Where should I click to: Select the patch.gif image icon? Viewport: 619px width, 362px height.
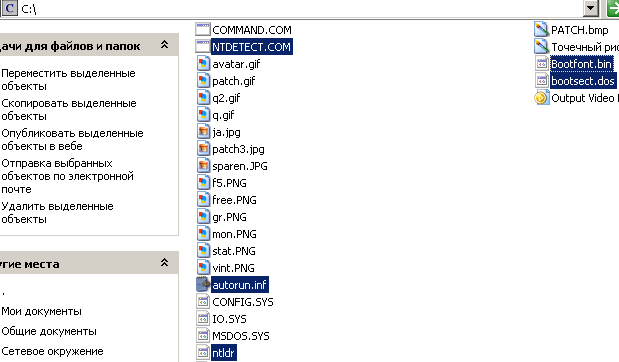pyautogui.click(x=203, y=81)
